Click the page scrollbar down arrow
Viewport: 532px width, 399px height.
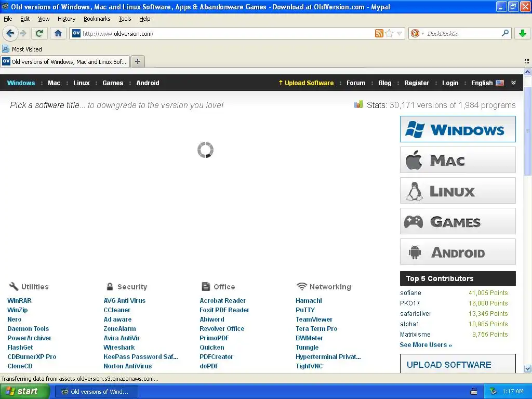pyautogui.click(x=528, y=368)
